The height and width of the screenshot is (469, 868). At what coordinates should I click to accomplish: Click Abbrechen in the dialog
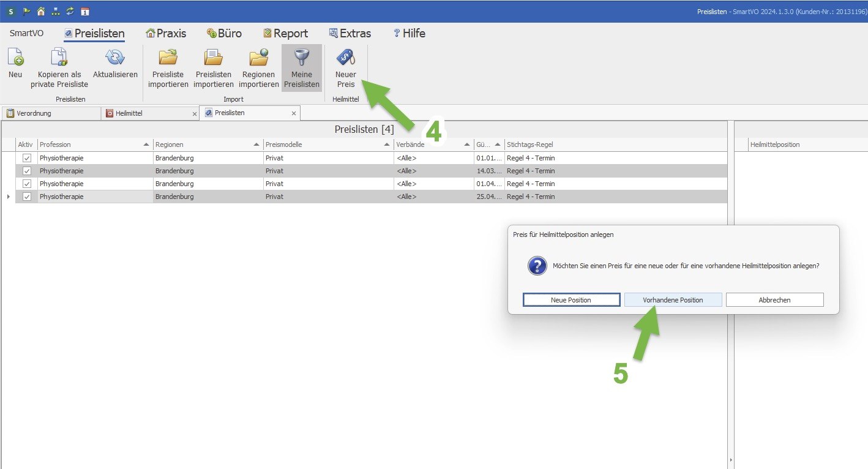774,300
